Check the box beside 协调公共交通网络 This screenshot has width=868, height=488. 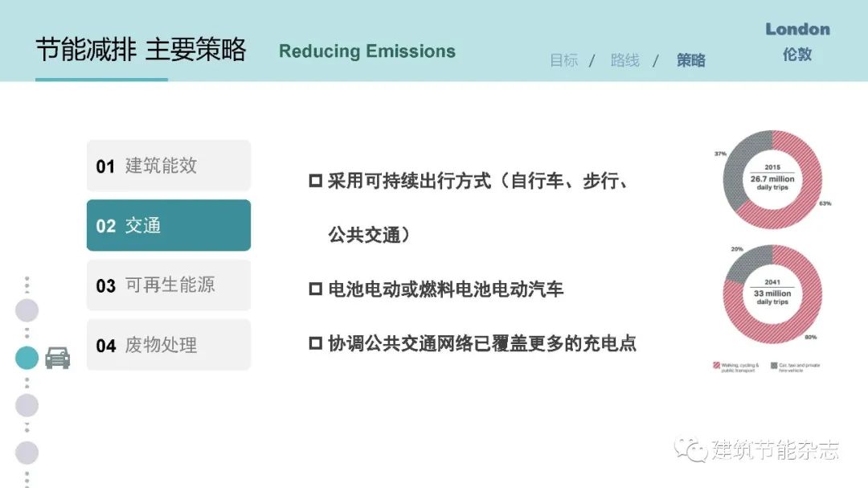point(316,343)
